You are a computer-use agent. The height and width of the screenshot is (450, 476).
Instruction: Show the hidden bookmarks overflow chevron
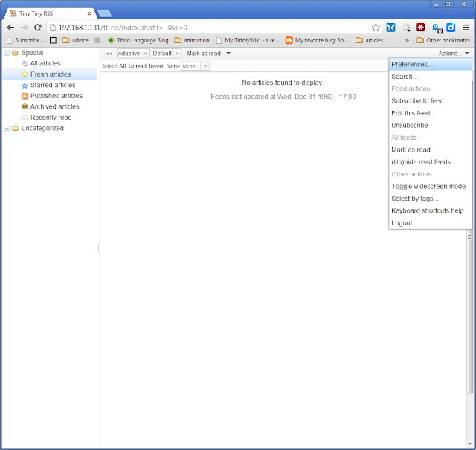(407, 40)
